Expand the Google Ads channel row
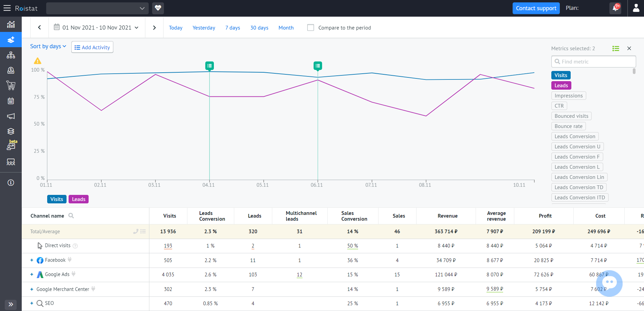644x311 pixels. tap(32, 274)
